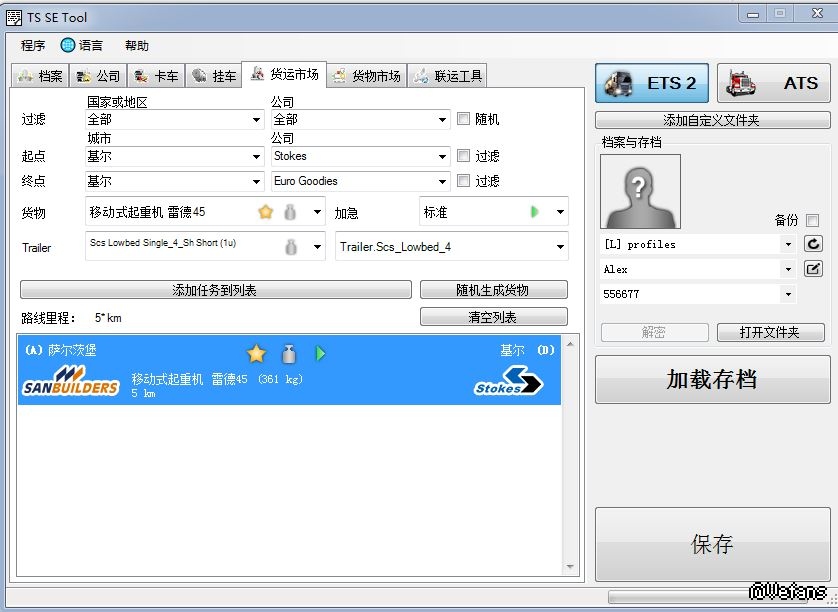Expand the 起点 city dropdown

pyautogui.click(x=257, y=157)
